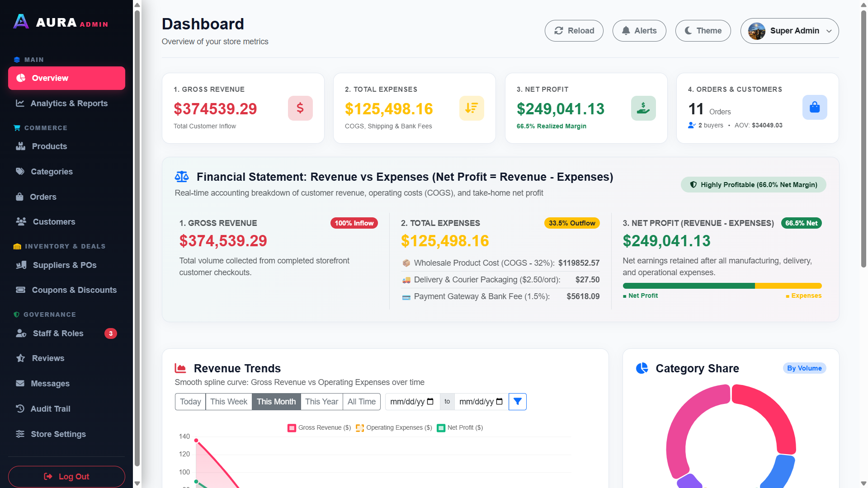Click the 33.5% Outflow badge
This screenshot has height=488, width=868.
[x=572, y=223]
